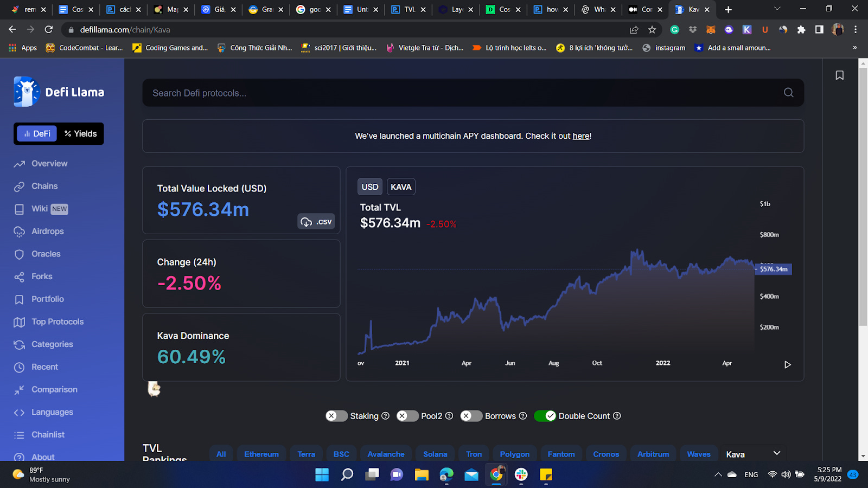Filter rankings by Ethereum
This screenshot has width=868, height=488.
pos(261,454)
